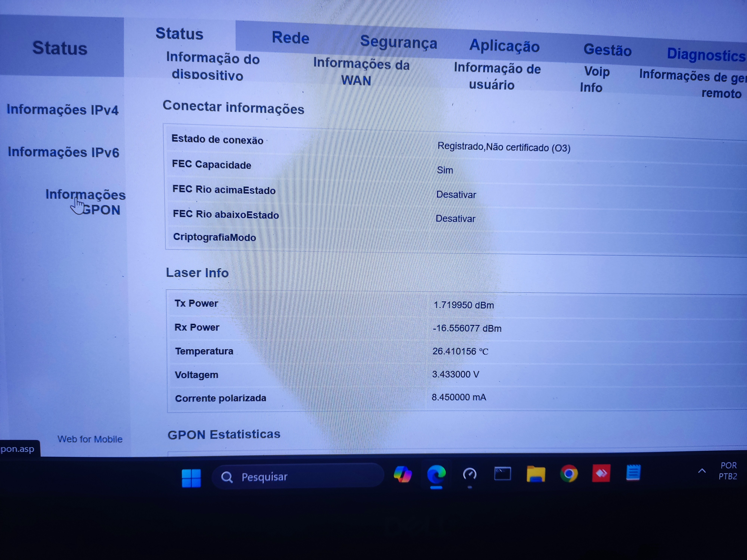The image size is (747, 560).
Task: Go to the Aplicação tab
Action: point(504,46)
